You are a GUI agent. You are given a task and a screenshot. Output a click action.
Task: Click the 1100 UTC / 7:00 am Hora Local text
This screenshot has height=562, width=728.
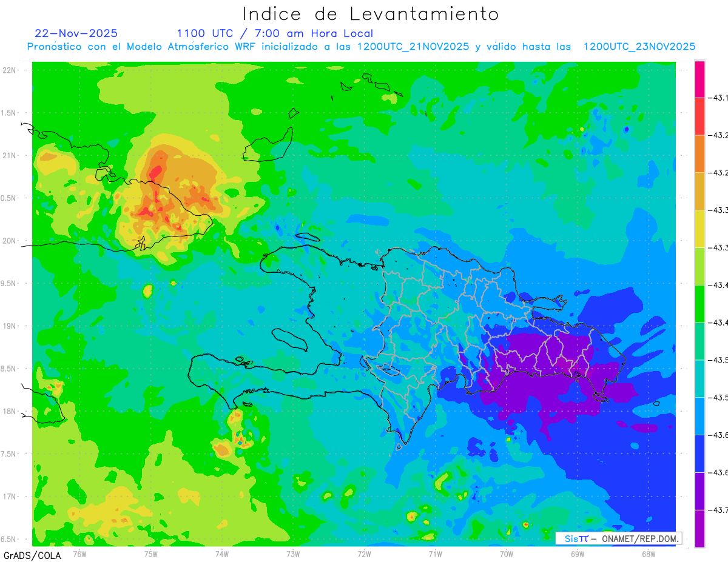click(275, 33)
